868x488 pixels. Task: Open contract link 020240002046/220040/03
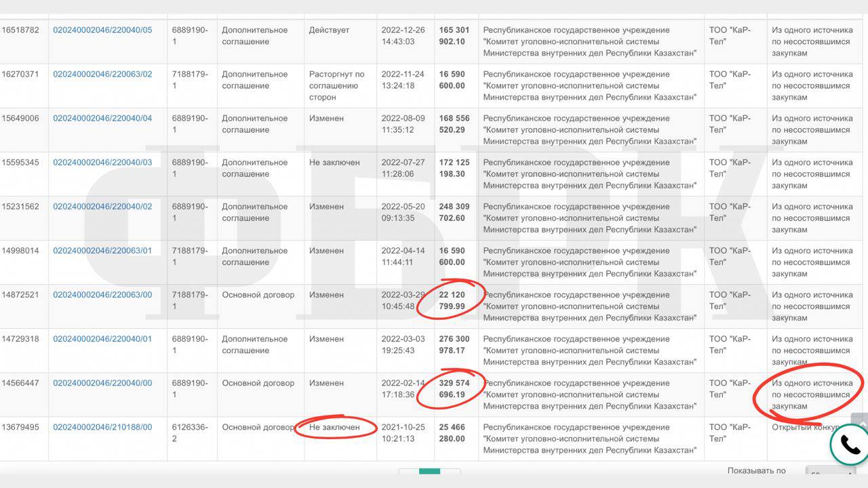point(102,162)
